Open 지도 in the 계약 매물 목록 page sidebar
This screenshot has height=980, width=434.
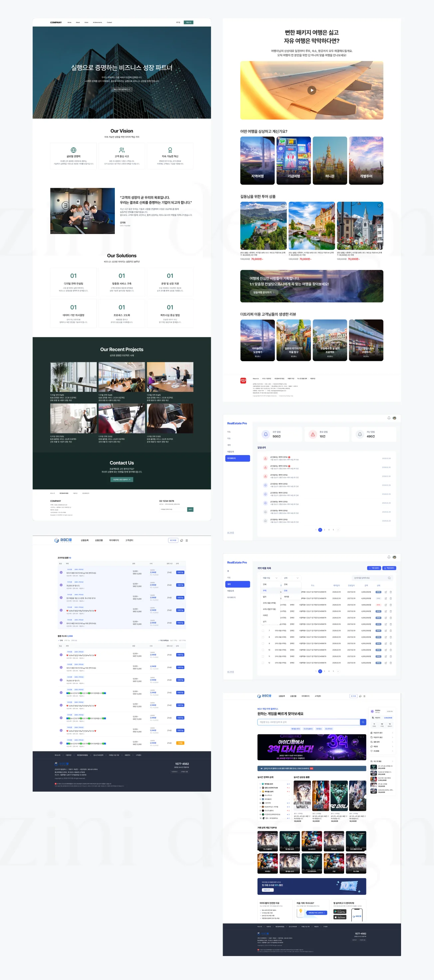tap(229, 578)
